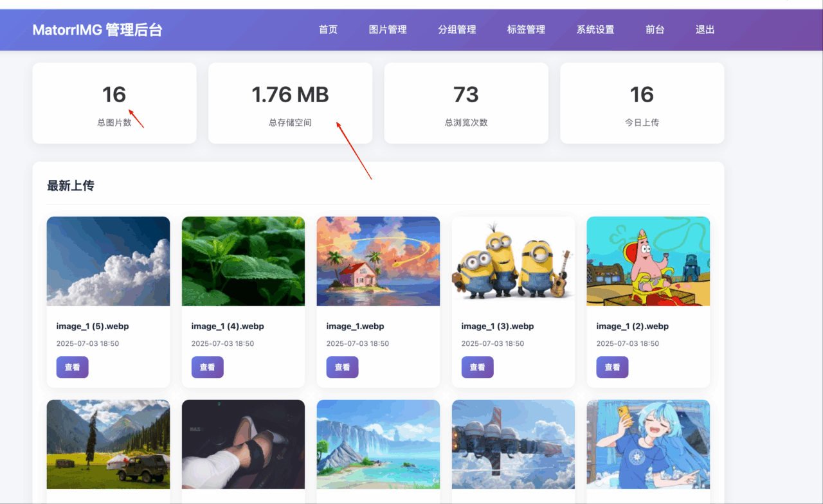Click the date under image_1 (2).webp
823x504 pixels.
[x=628, y=343]
